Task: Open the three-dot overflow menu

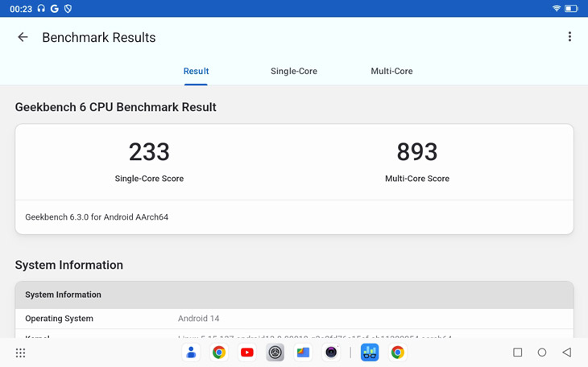Action: click(569, 37)
